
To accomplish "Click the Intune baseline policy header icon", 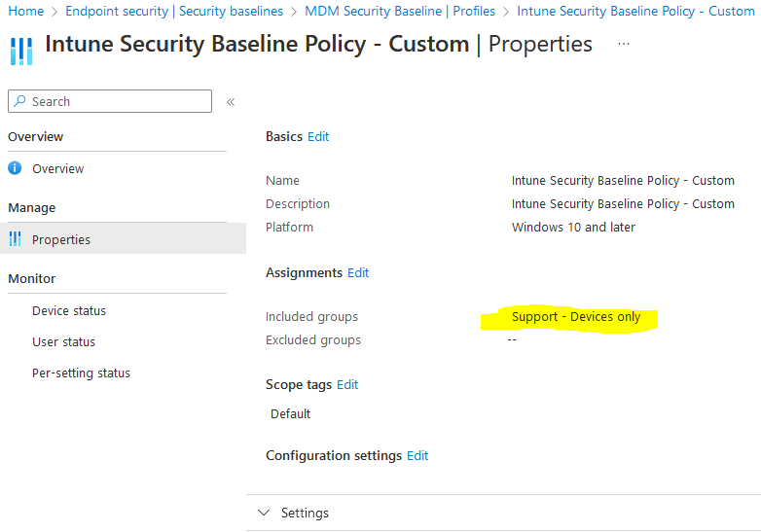I will pyautogui.click(x=21, y=51).
